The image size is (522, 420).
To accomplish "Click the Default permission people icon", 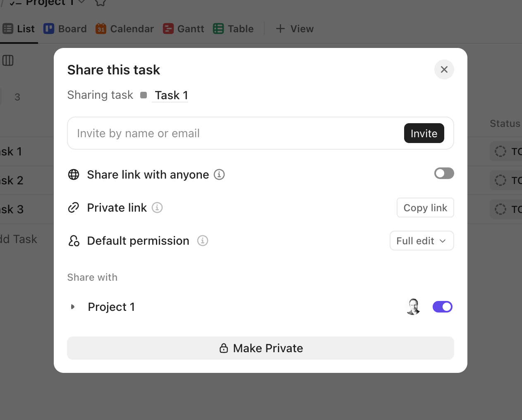I will (x=74, y=241).
